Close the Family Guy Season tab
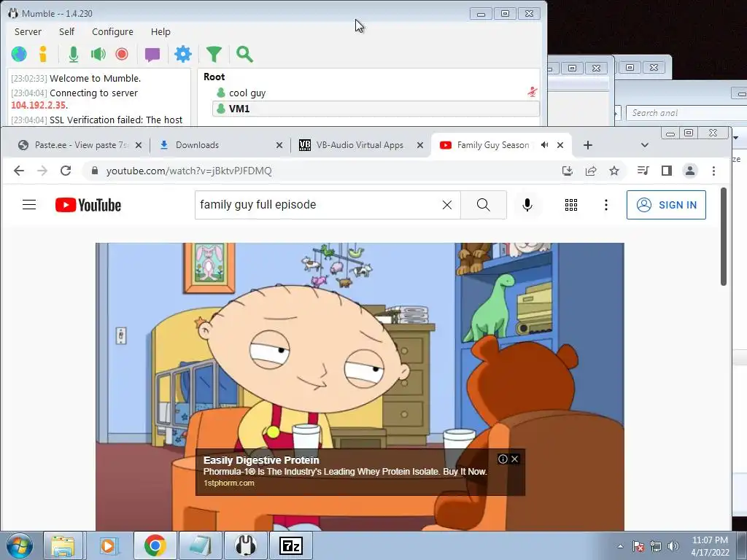 tap(560, 145)
